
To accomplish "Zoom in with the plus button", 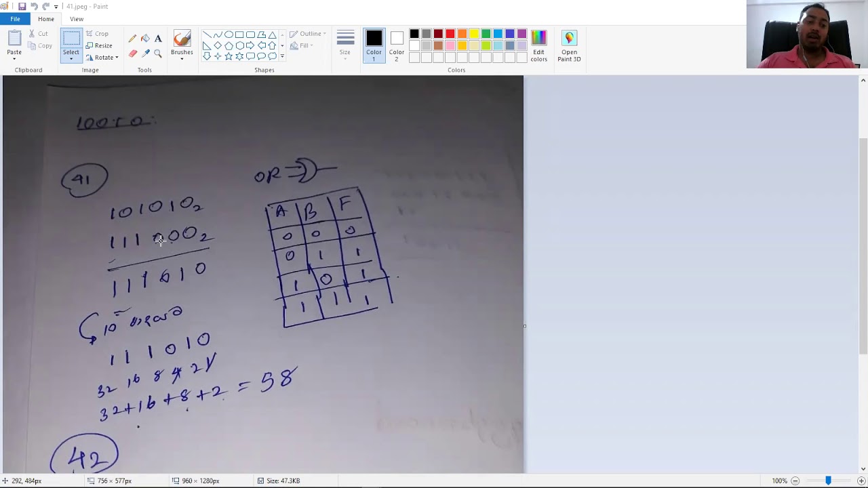I will pos(861,481).
